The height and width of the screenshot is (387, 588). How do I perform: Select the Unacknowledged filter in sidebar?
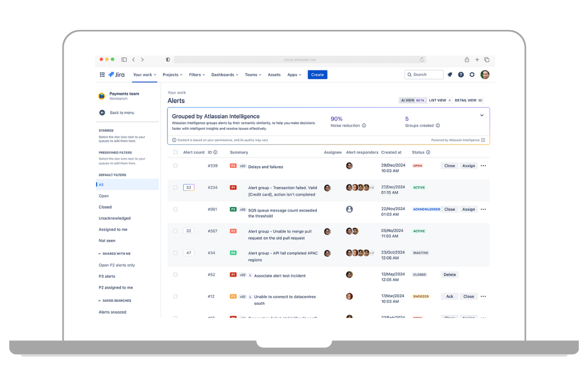[115, 218]
